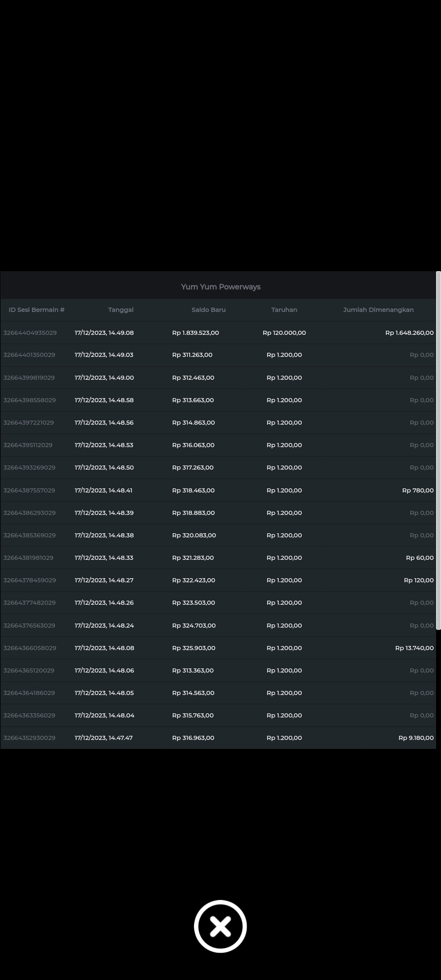Screen dimensions: 441x980
Task: Click the 'ID Sesi Bermain #' column header
Action: point(36,310)
